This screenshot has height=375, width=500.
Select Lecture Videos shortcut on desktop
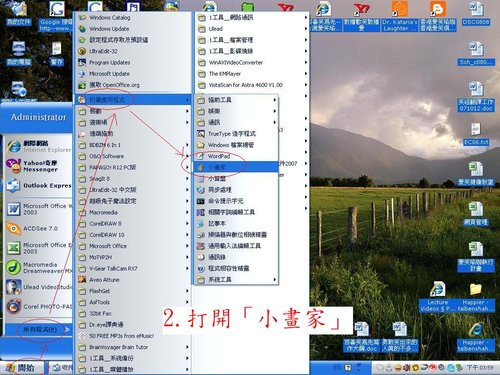click(437, 298)
